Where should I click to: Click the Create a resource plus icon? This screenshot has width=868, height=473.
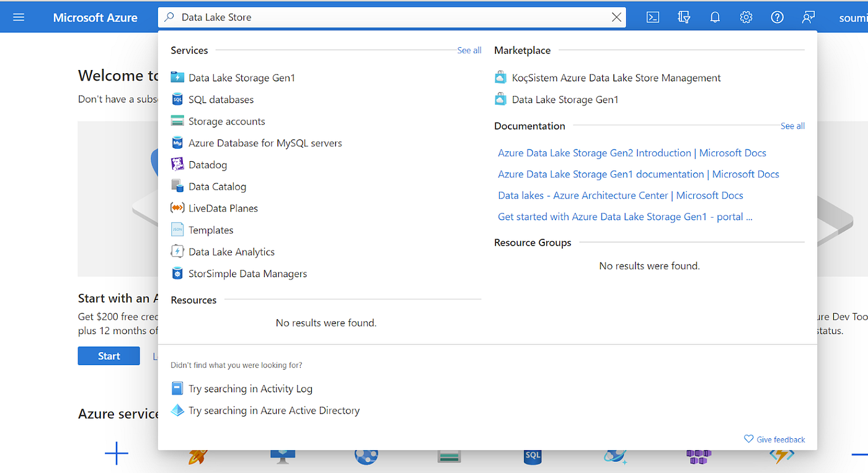(116, 454)
